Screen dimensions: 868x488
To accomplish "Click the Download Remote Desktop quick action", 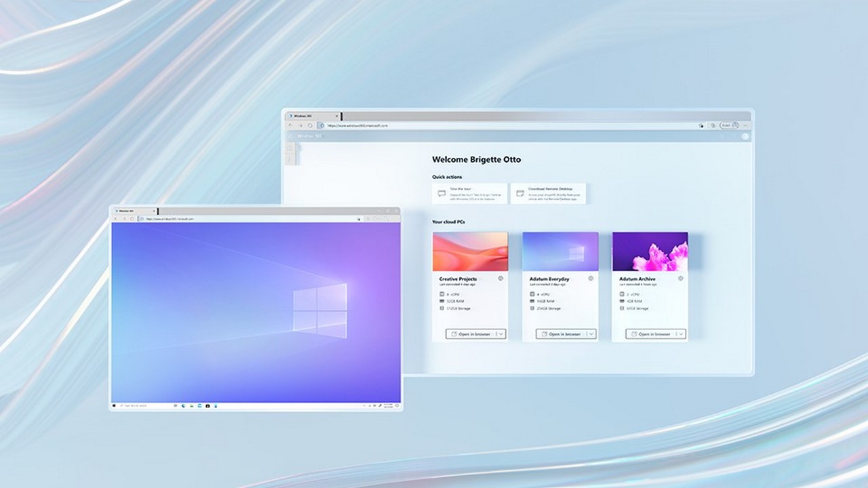I will [549, 193].
